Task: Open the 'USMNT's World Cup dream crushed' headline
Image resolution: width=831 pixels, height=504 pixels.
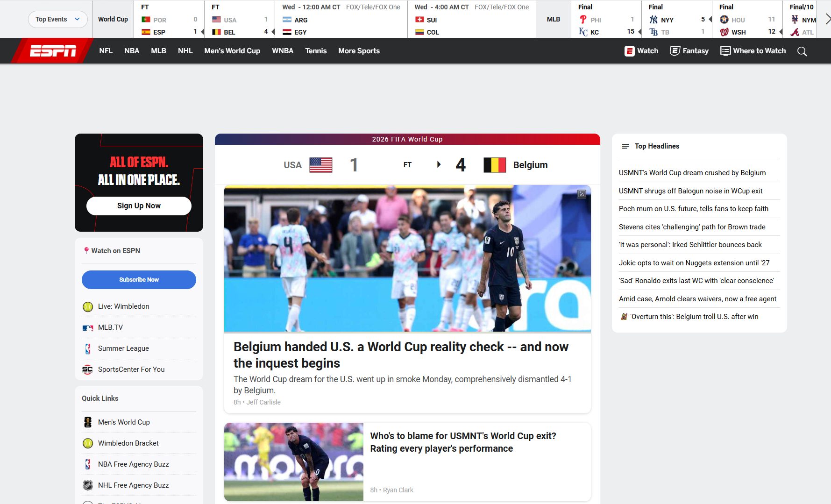Action: click(692, 173)
